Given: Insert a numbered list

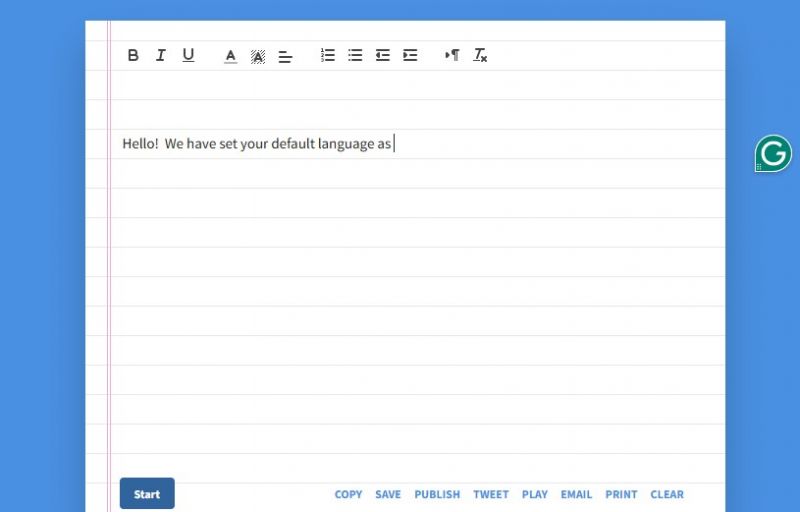Looking at the screenshot, I should click(x=327, y=56).
